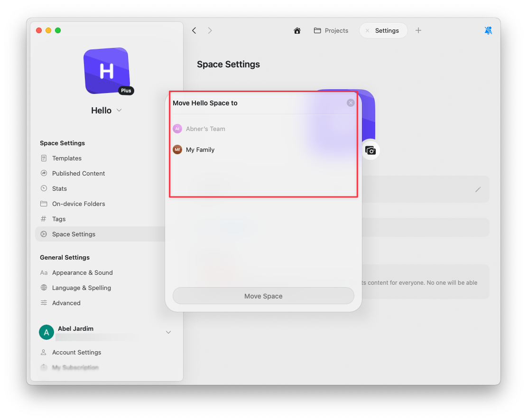Screen dimensions: 527x420
Task: Change space image with camera icon
Action: click(x=370, y=150)
